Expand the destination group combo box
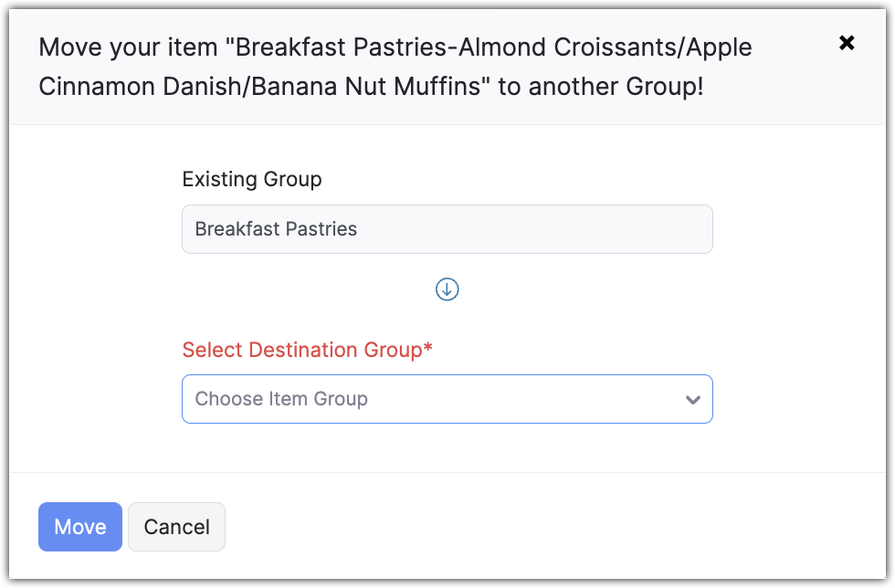Viewport: 895px width, 588px height. (x=447, y=399)
